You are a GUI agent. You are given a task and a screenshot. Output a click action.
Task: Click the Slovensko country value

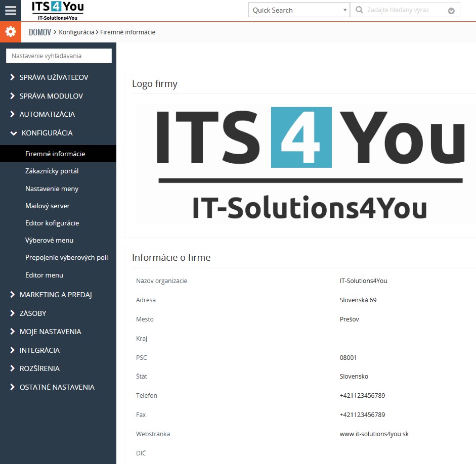(x=354, y=377)
